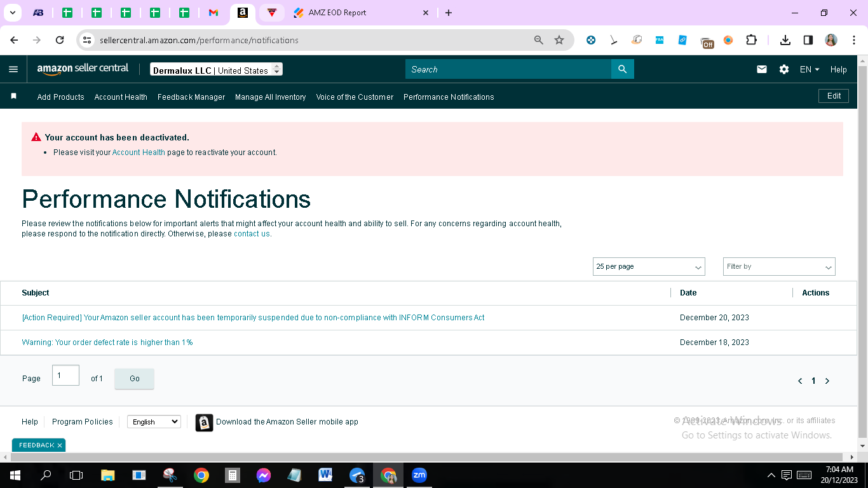
Task: Open Account Health in the navigation bar
Action: click(x=121, y=97)
